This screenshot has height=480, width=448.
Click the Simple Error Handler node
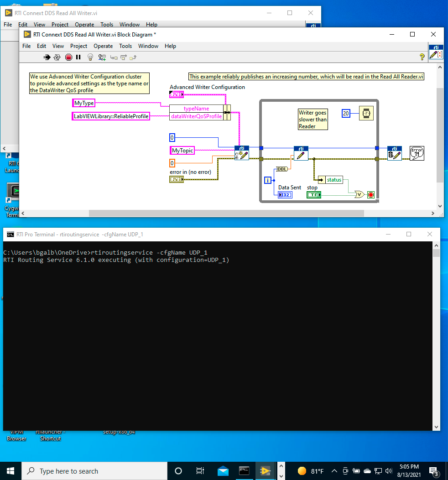coord(417,153)
